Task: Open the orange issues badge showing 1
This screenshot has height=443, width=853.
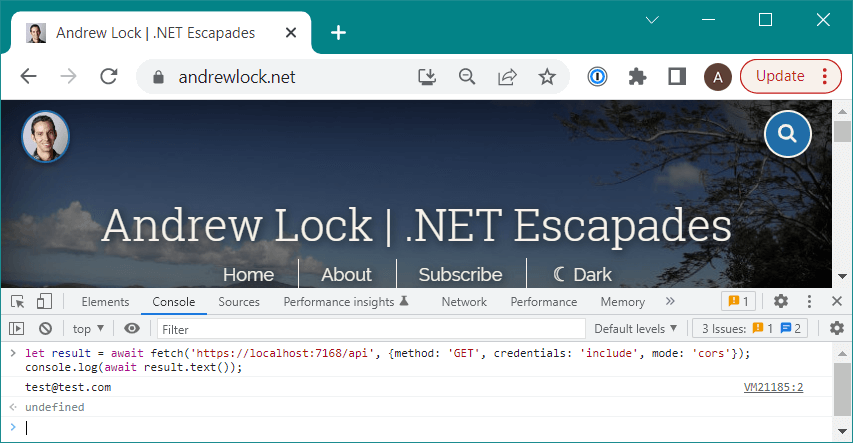Action: 738,301
